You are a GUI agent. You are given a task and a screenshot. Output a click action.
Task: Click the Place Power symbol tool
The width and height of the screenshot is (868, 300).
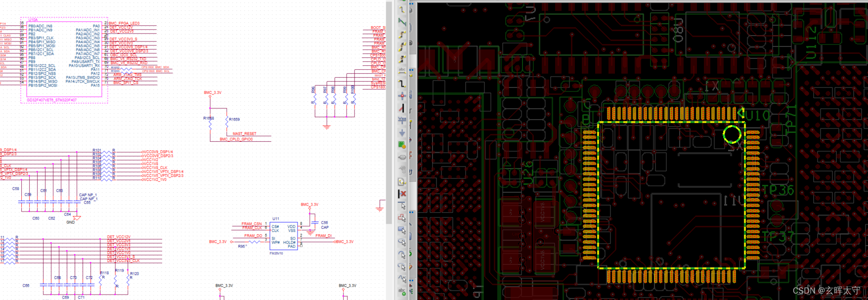[x=402, y=120]
